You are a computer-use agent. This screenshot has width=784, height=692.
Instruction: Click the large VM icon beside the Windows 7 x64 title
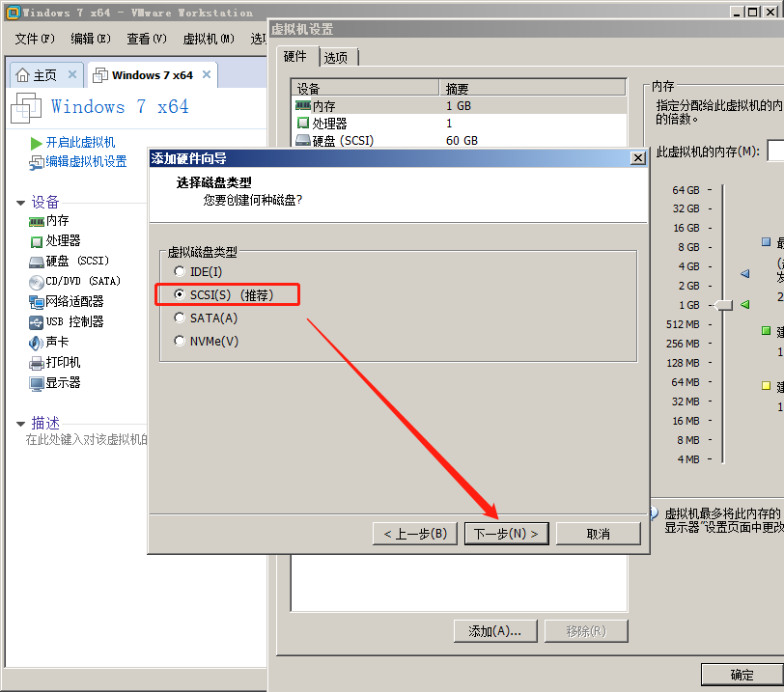pos(25,107)
